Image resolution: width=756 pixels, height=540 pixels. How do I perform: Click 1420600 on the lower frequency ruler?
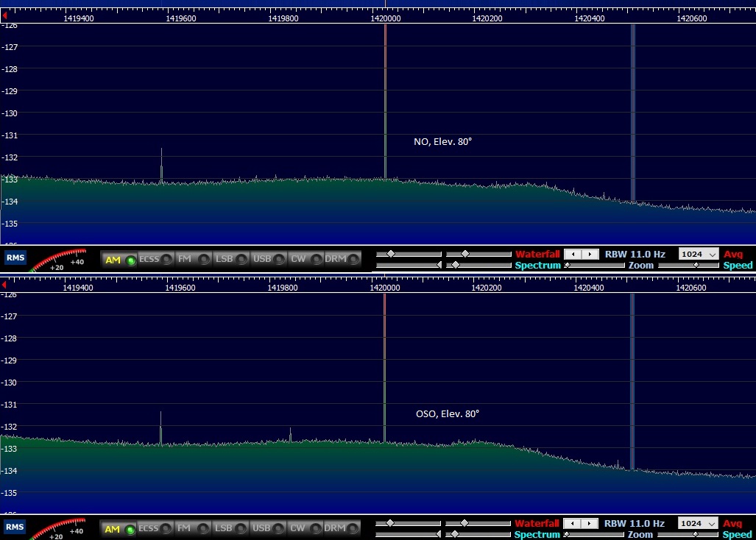[691, 288]
